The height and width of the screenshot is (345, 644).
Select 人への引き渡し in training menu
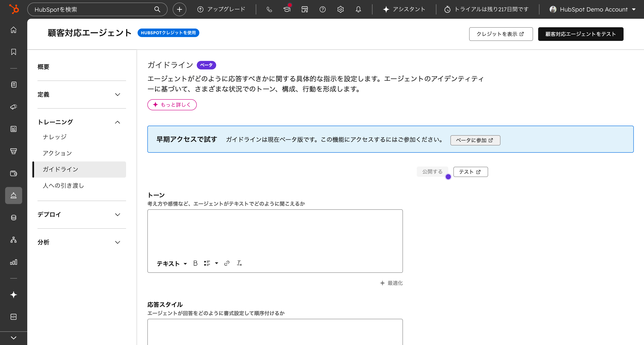[x=63, y=185]
